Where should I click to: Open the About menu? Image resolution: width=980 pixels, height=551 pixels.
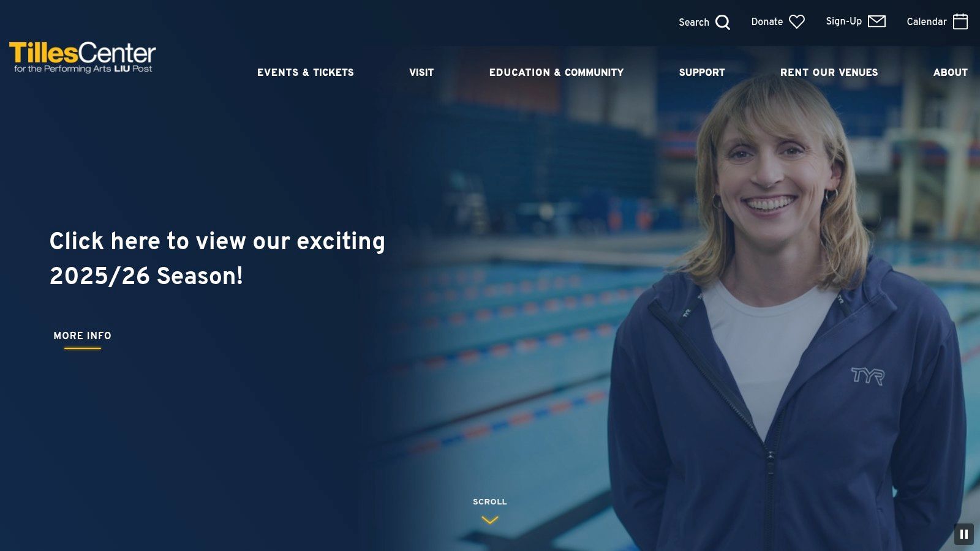[951, 72]
